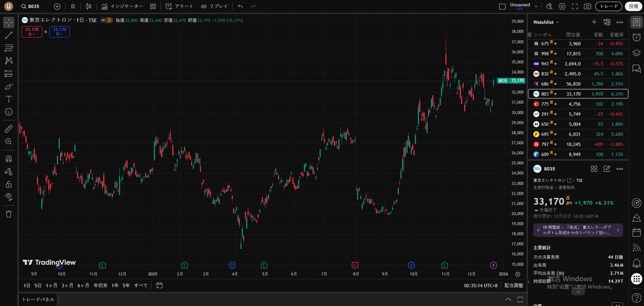Select the text annotation tool
This screenshot has width=644, height=306.
click(9, 99)
